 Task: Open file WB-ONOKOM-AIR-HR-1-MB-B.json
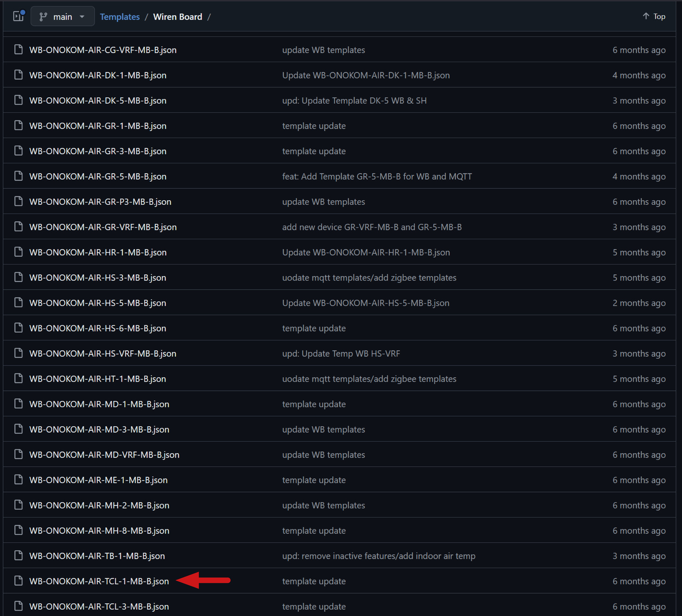pyautogui.click(x=98, y=252)
